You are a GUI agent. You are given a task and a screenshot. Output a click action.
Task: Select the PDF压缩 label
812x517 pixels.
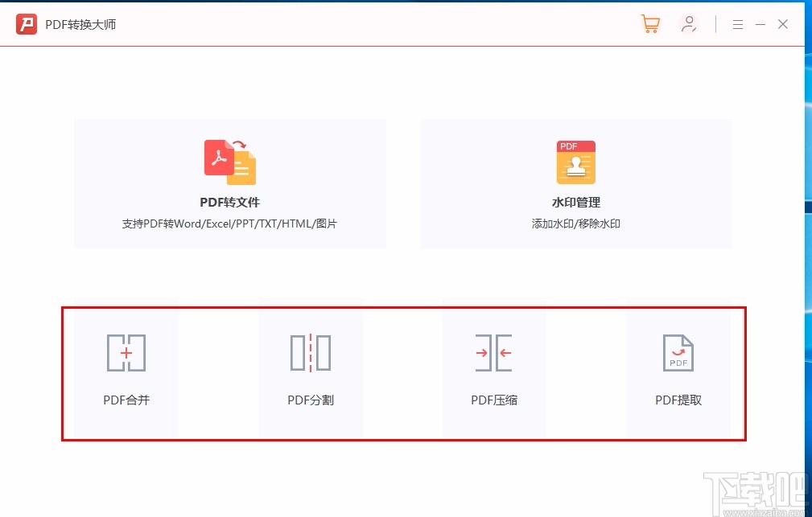click(494, 400)
